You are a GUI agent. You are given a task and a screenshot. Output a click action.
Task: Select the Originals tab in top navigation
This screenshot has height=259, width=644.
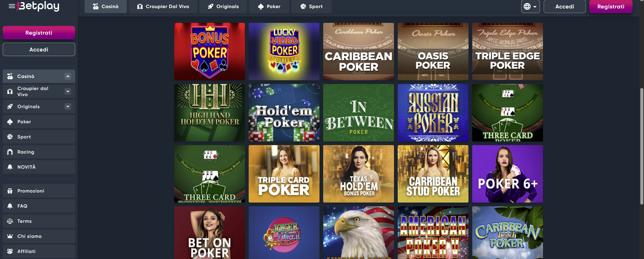click(223, 6)
